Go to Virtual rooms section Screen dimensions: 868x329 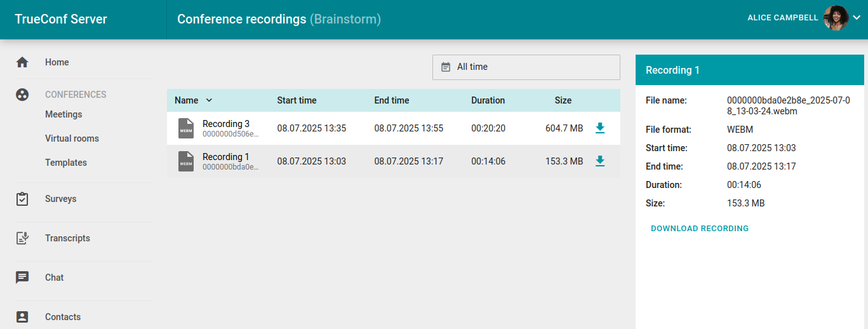point(72,138)
